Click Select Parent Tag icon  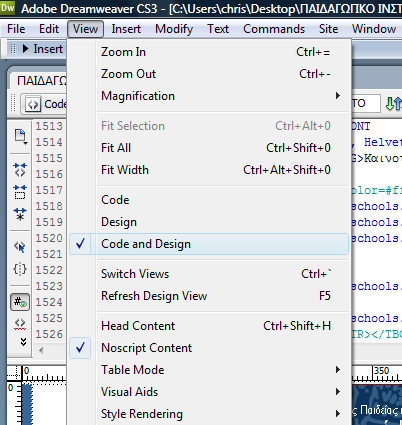[20, 247]
